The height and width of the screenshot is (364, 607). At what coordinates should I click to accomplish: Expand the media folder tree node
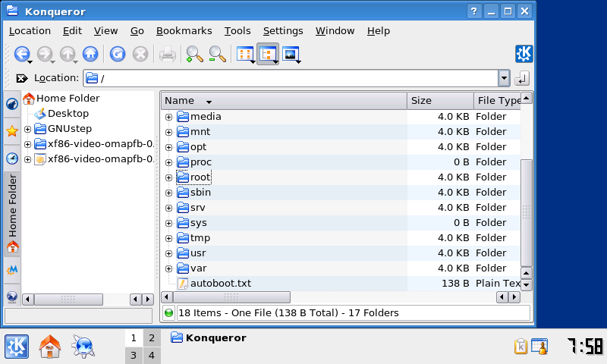(168, 117)
